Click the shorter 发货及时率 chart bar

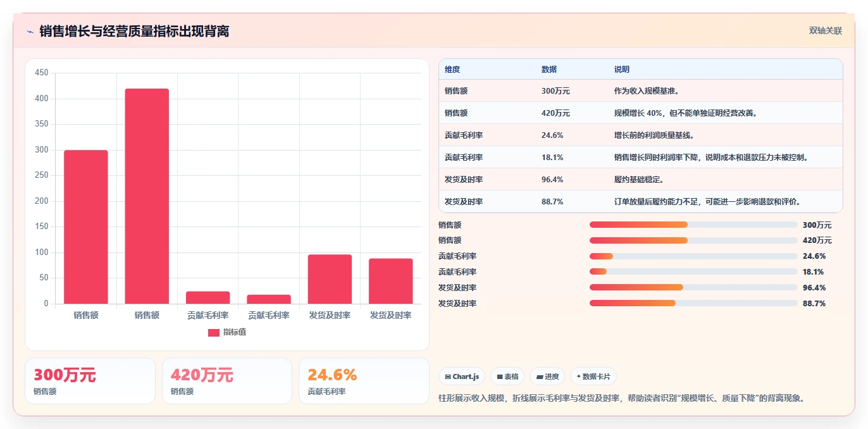[391, 281]
